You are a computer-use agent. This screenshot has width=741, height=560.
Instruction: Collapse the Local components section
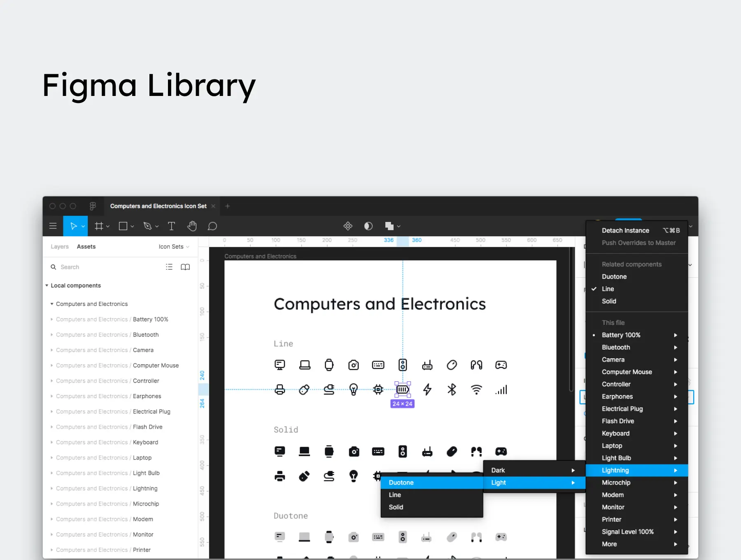[x=47, y=285]
